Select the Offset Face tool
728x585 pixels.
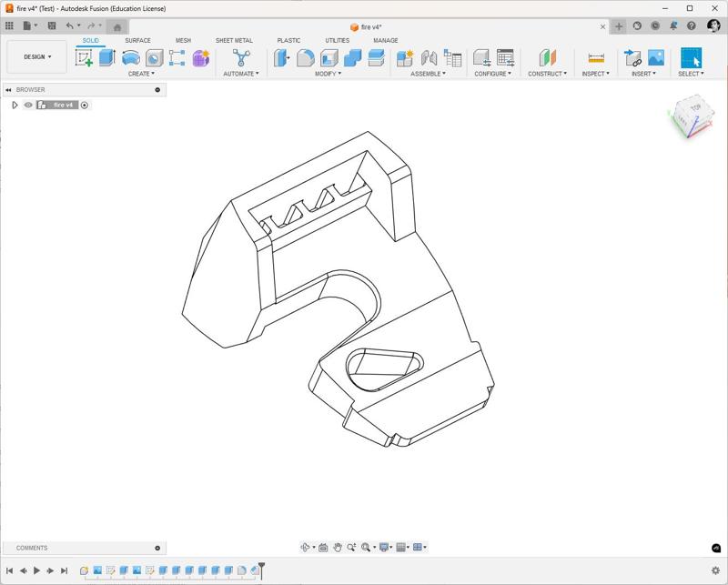pos(376,58)
